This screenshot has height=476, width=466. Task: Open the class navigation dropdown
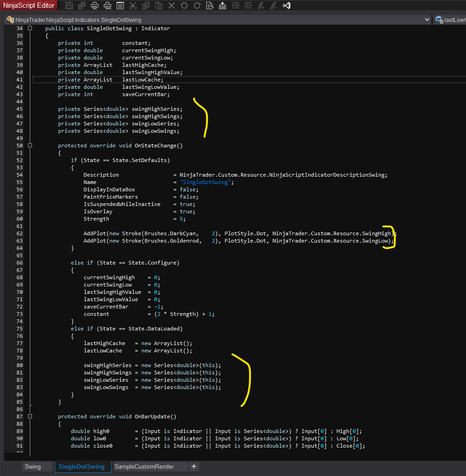click(427, 20)
